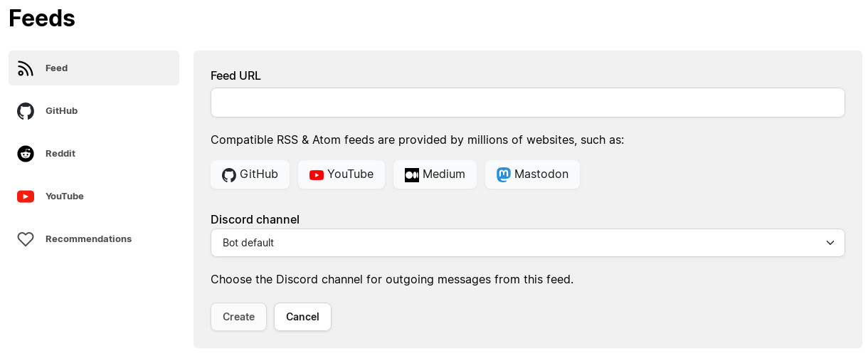Click the red YouTube sidebar icon
868x356 pixels.
26,197
